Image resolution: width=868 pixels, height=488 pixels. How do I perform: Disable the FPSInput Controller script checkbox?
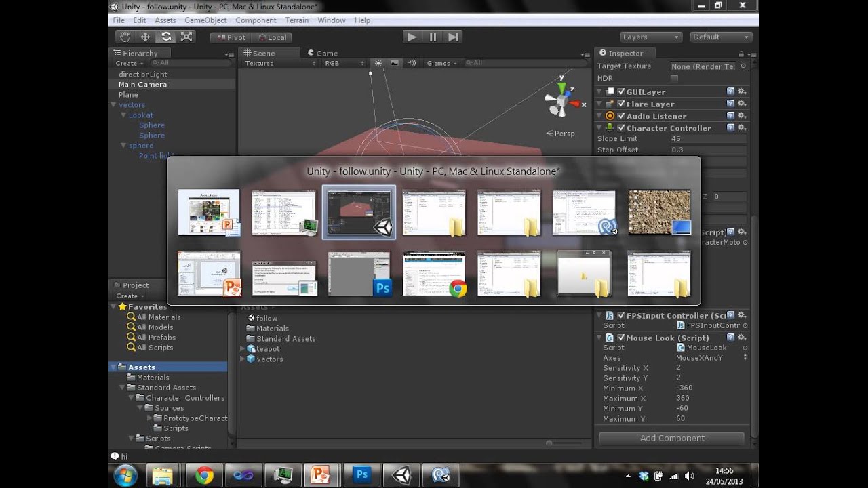click(621, 315)
